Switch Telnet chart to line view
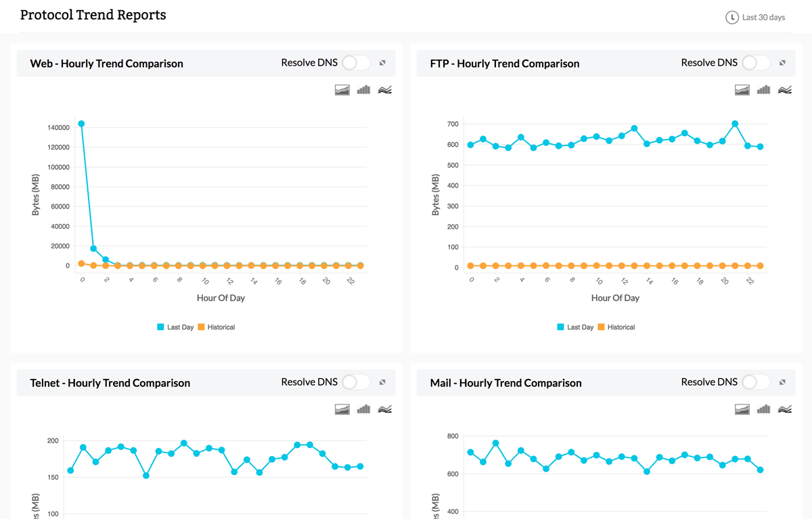 [384, 409]
